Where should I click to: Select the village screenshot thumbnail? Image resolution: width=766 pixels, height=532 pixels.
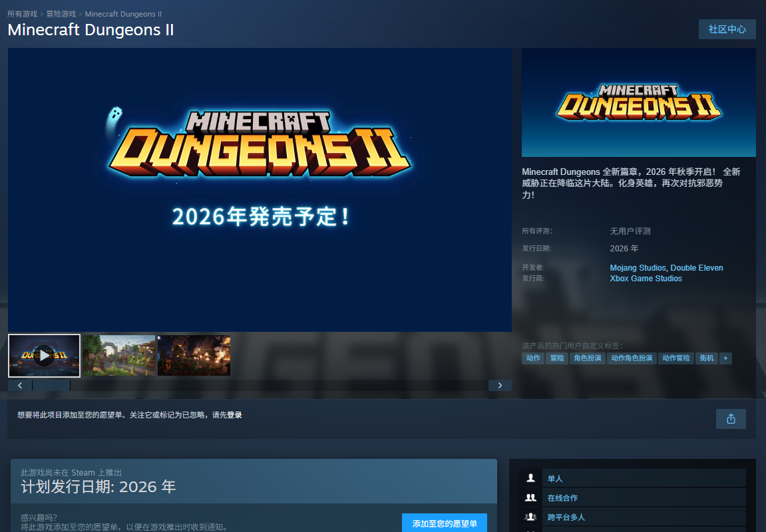(x=118, y=356)
